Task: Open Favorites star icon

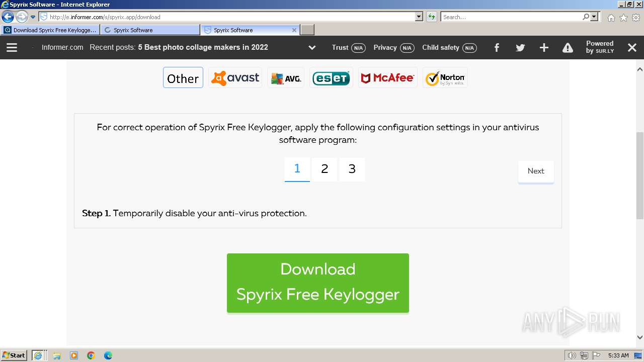Action: click(623, 18)
